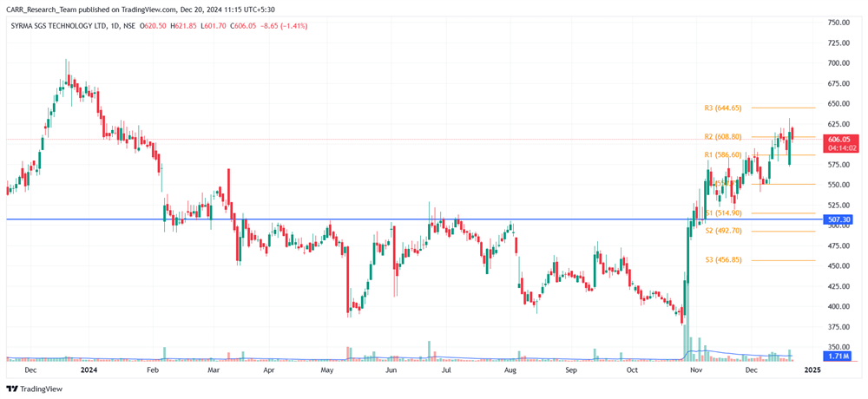Click the TradingView logo at bottom left
868x399 pixels.
pos(35,389)
